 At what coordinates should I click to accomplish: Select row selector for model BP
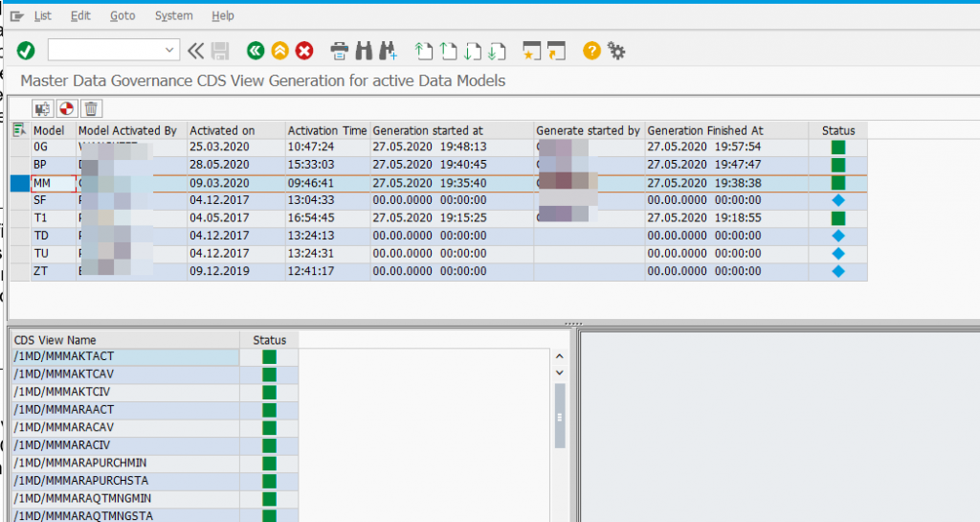pyautogui.click(x=20, y=165)
